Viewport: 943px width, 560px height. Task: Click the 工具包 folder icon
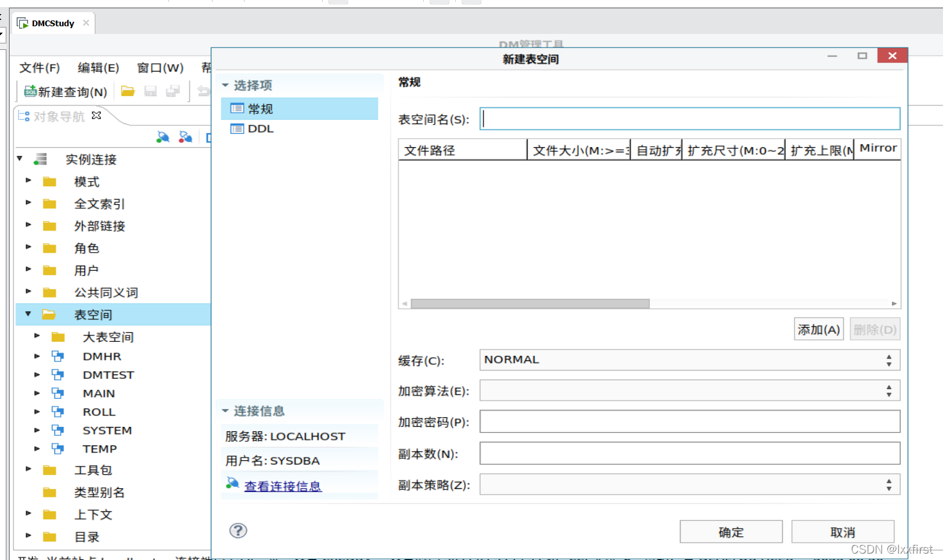(49, 470)
